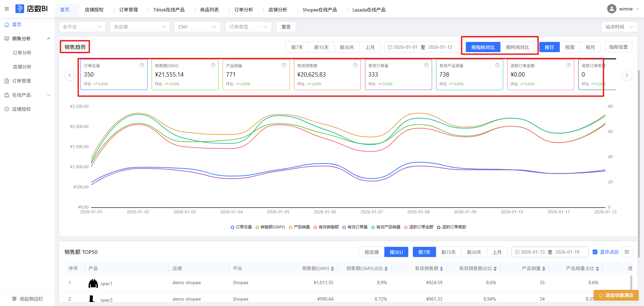Viewport: 644px width, 306px height.
Task: Toggle chart granularity to 按周
Action: [570, 47]
